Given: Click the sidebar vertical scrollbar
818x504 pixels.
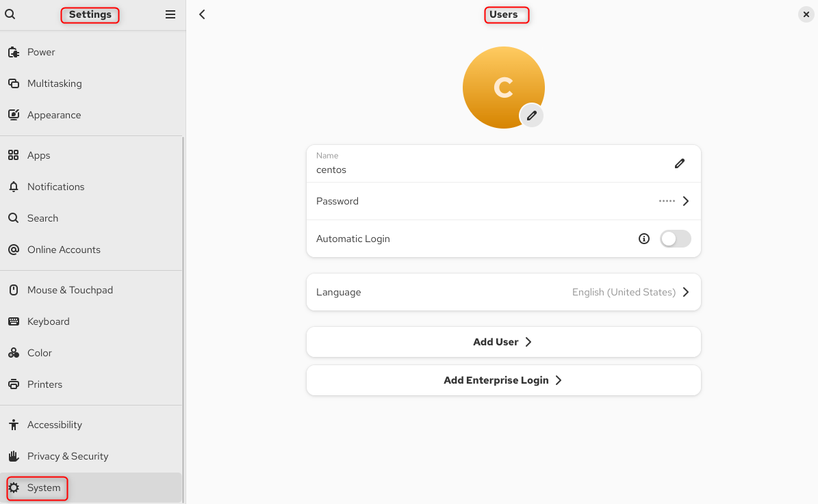Looking at the screenshot, I should 183,308.
